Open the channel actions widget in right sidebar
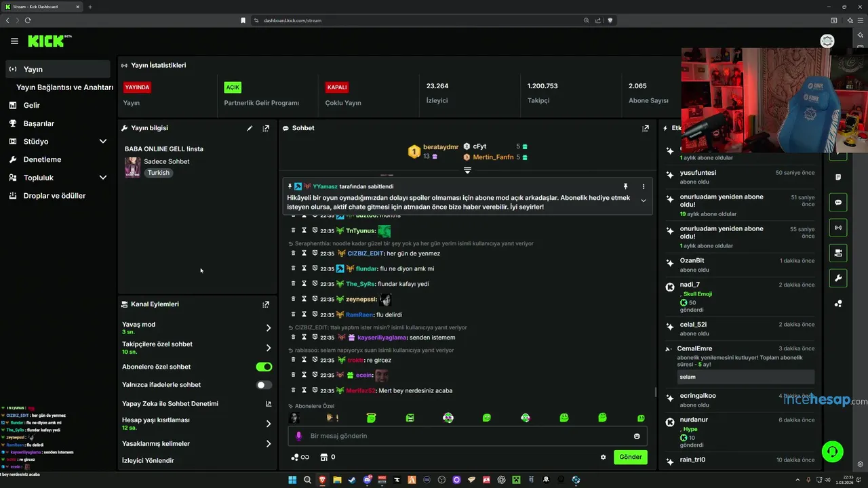Viewport: 868px width, 488px height. (838, 253)
